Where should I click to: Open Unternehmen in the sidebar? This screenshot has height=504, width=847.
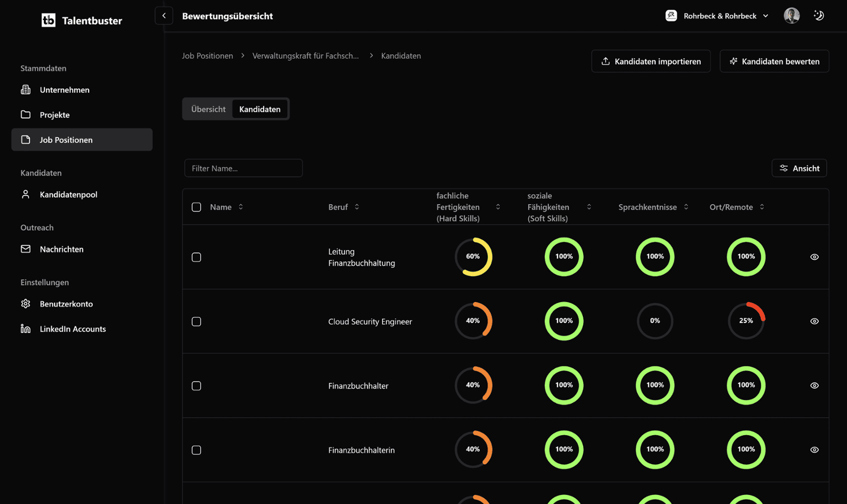[82, 90]
